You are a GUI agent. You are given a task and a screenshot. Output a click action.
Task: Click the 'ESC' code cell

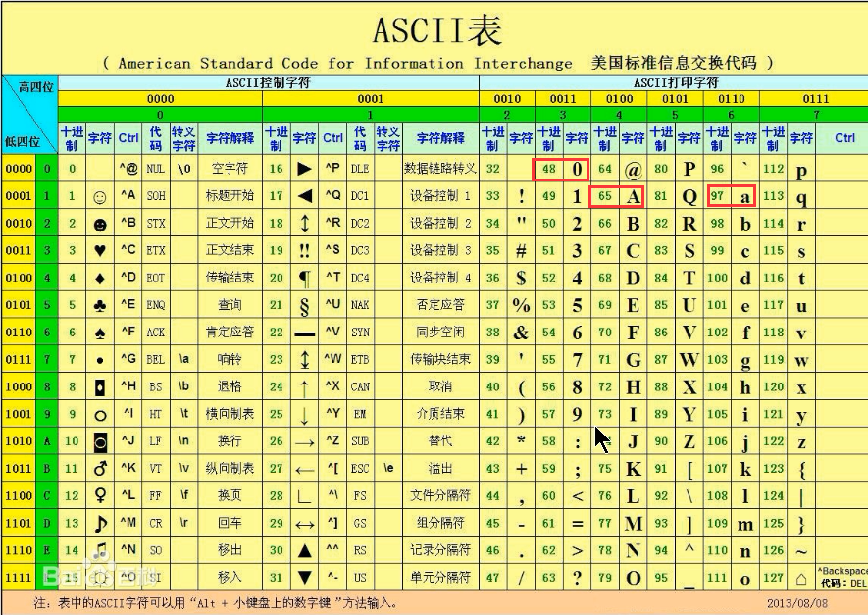[360, 468]
